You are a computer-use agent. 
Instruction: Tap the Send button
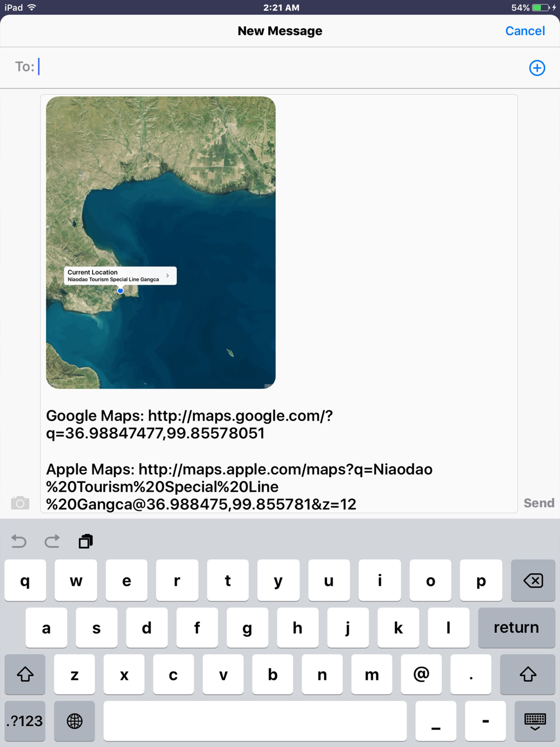539,503
